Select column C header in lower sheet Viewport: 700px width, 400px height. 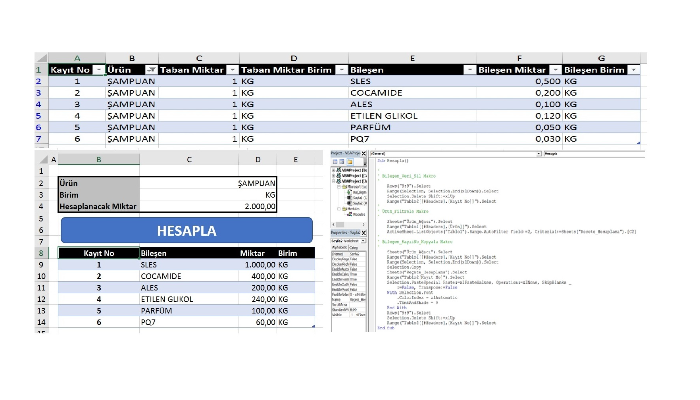pyautogui.click(x=189, y=159)
